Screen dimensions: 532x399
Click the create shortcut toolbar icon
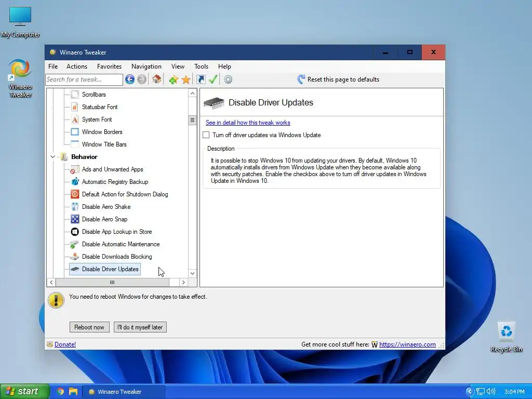[x=201, y=79]
